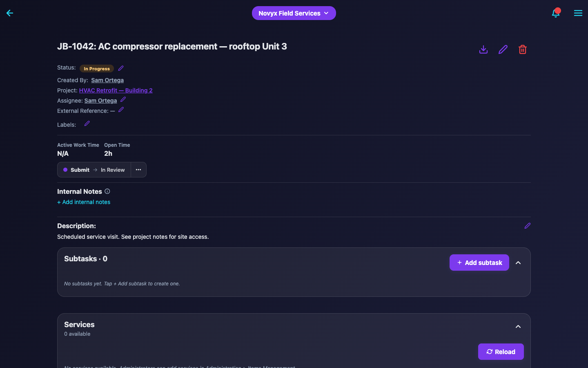Click the In Progress status badge
Image resolution: width=588 pixels, height=368 pixels.
[97, 69]
